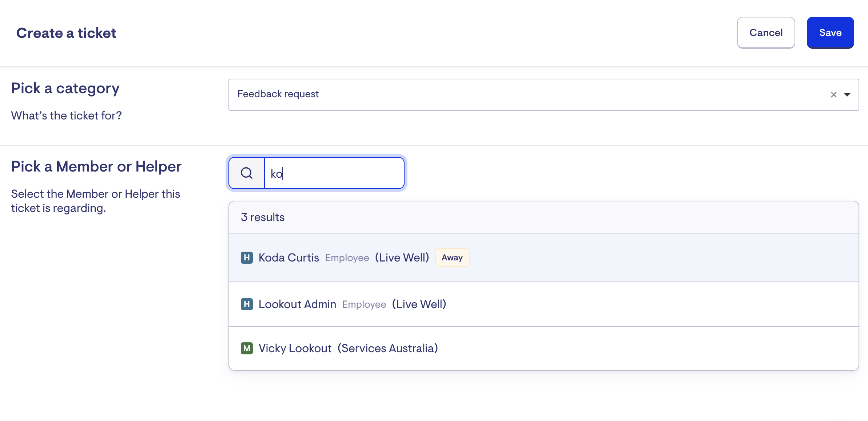Focus the member search text field
Image resolution: width=868 pixels, height=421 pixels.
point(334,173)
